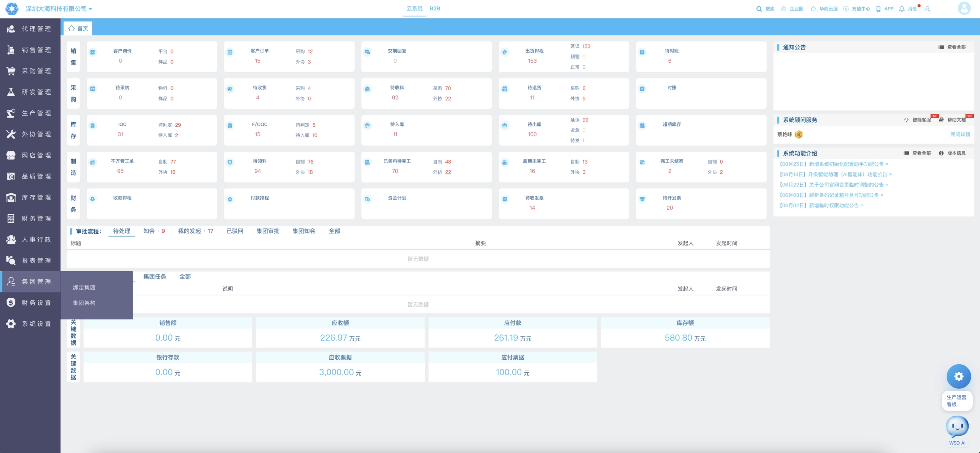Switch to the 集团审批 approval tab

click(x=268, y=231)
